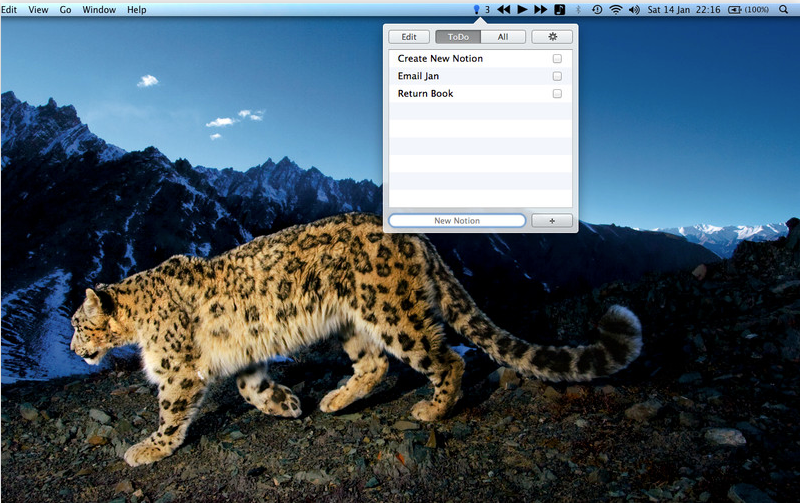This screenshot has width=800, height=503.
Task: Add notion with plus button
Action: click(552, 220)
